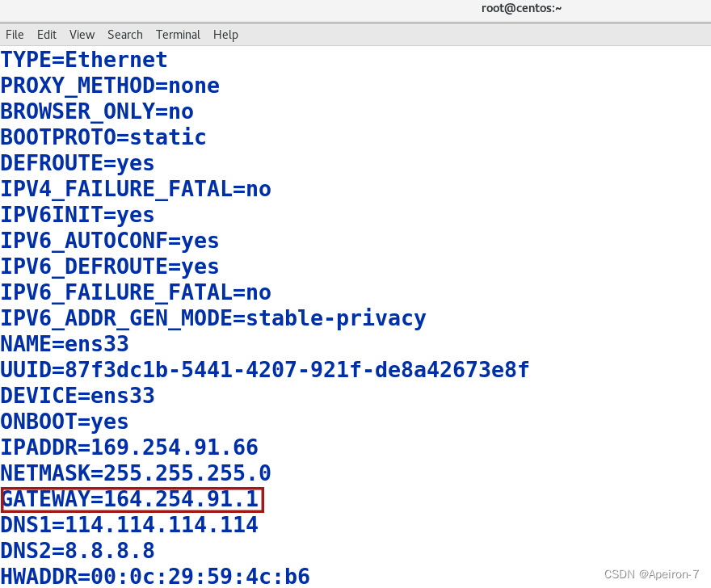The image size is (711, 588).
Task: Open the Edit menu
Action: (46, 35)
